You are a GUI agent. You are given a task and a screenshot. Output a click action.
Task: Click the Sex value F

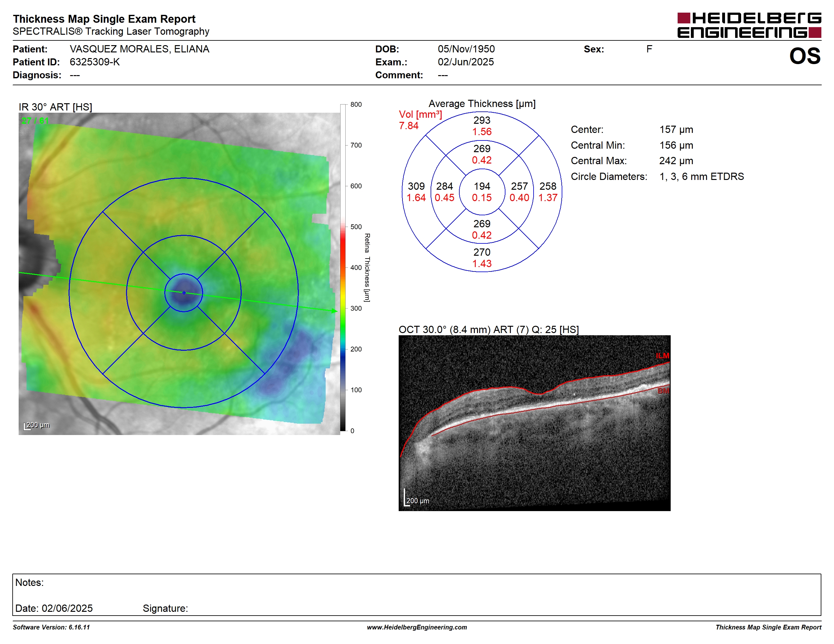coord(649,49)
